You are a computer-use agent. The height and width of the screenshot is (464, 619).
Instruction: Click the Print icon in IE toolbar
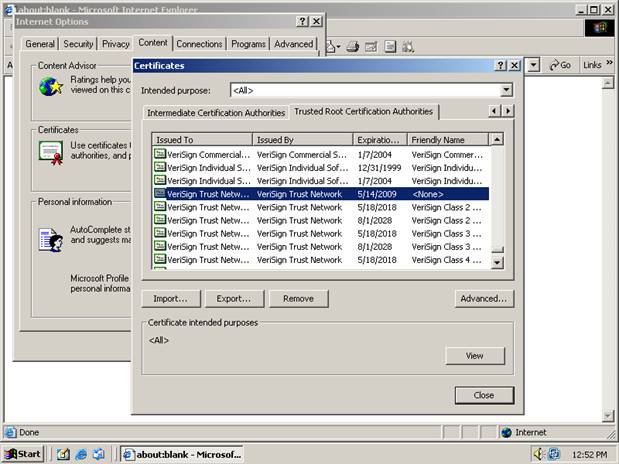coord(352,47)
